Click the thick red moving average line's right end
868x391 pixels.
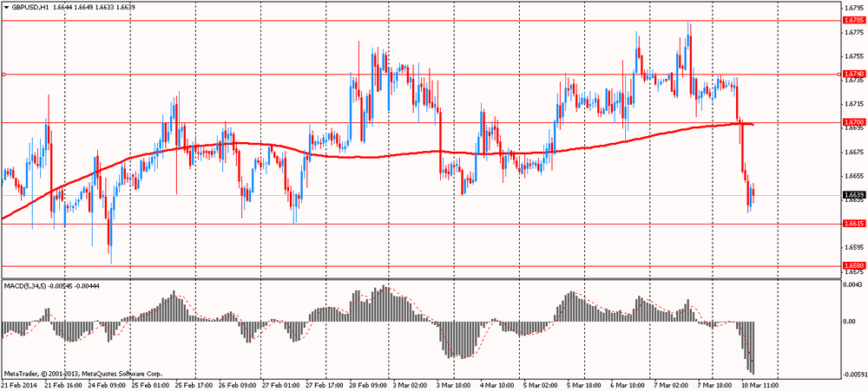click(x=751, y=125)
